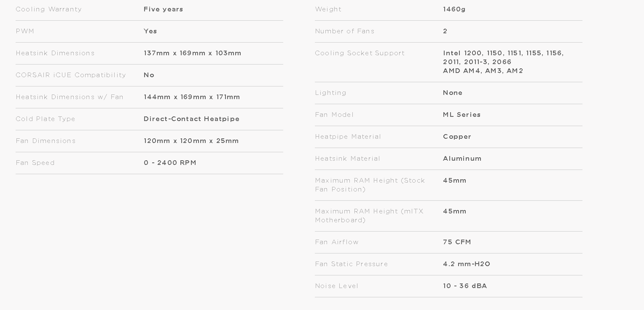Click the Heatpipe Material value "Copper"
Viewport: 644px width, 310px height.
point(457,137)
